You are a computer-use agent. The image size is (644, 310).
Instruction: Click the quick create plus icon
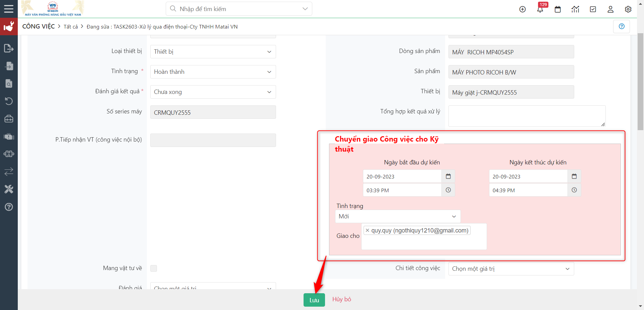coord(523,9)
